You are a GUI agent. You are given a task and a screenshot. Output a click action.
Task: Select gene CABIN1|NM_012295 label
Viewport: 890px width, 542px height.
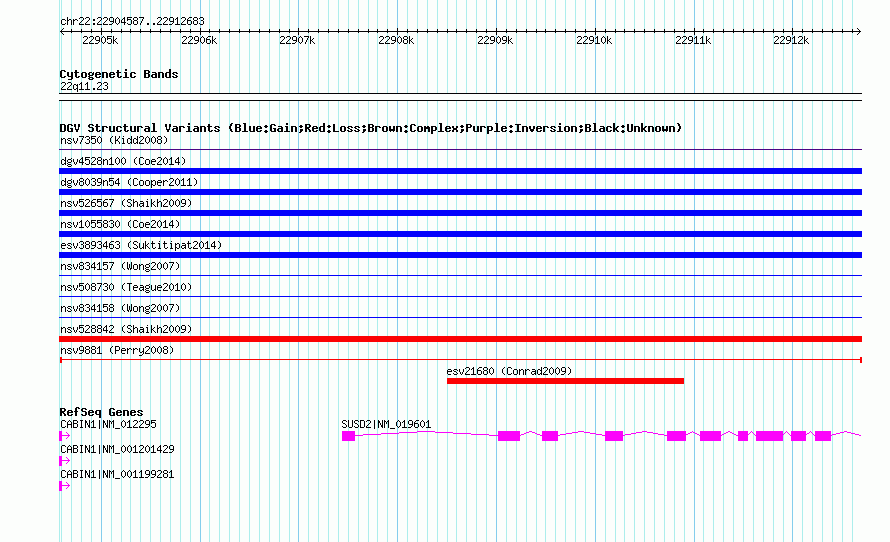108,424
